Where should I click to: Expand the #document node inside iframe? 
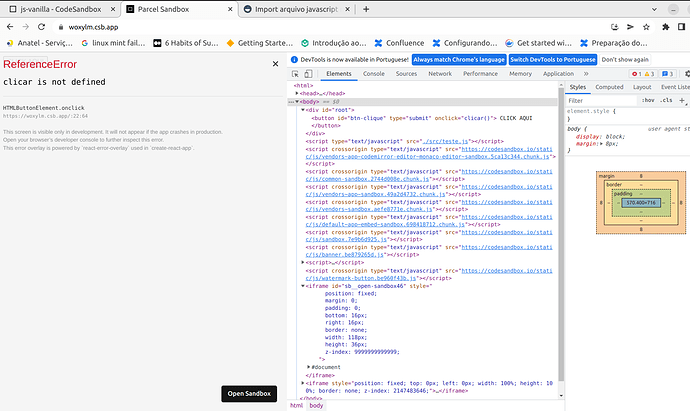(309, 367)
